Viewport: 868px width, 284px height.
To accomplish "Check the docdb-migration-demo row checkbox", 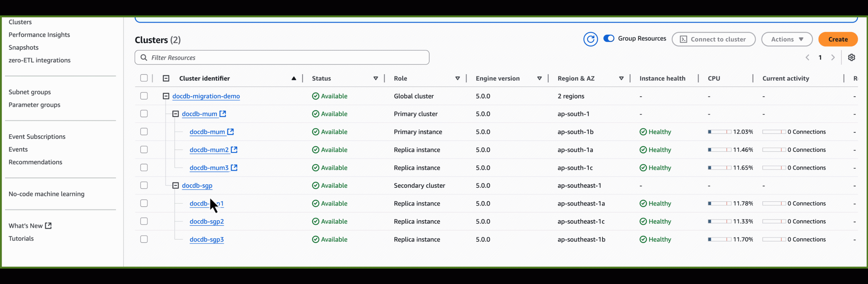I will pos(144,96).
